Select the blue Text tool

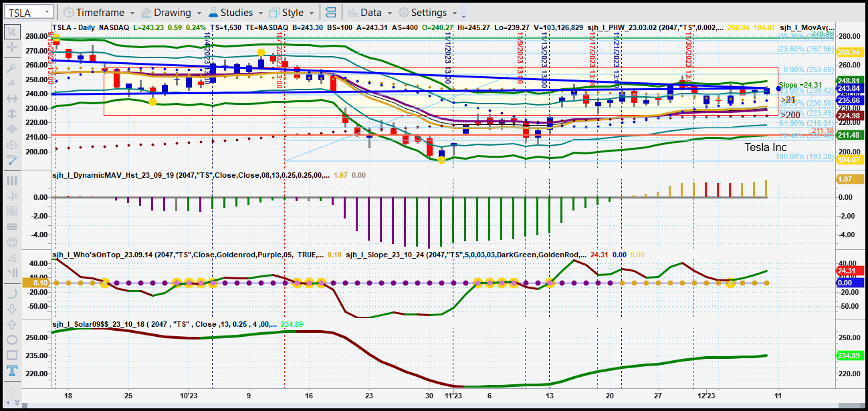pos(11,370)
